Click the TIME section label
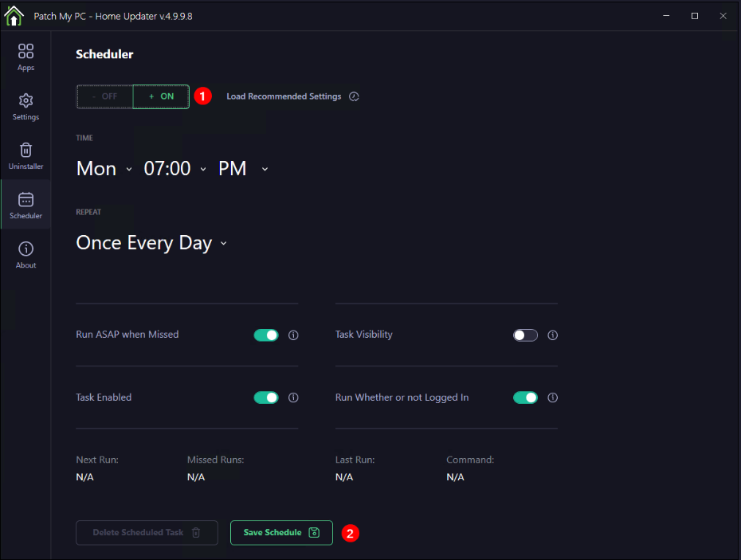The height and width of the screenshot is (560, 741). (84, 138)
